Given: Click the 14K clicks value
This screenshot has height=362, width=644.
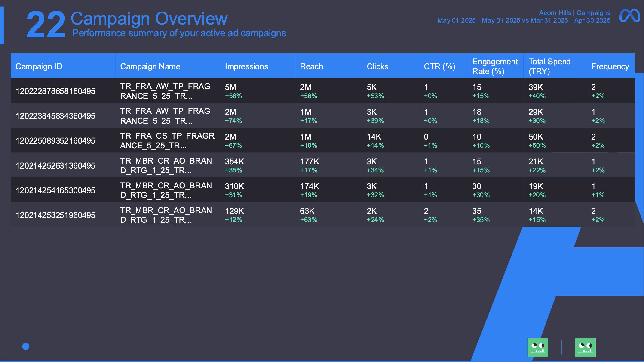Looking at the screenshot, I should point(374,137).
